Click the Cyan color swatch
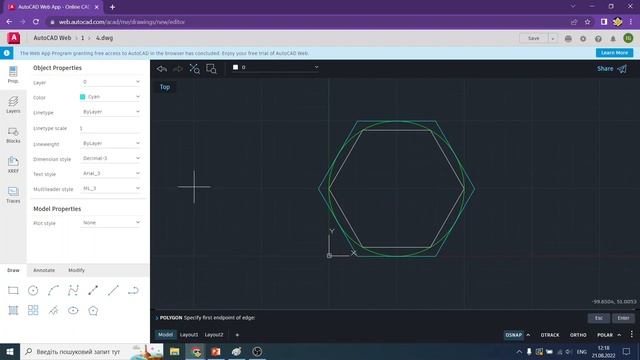The height and width of the screenshot is (360, 640). click(x=82, y=97)
